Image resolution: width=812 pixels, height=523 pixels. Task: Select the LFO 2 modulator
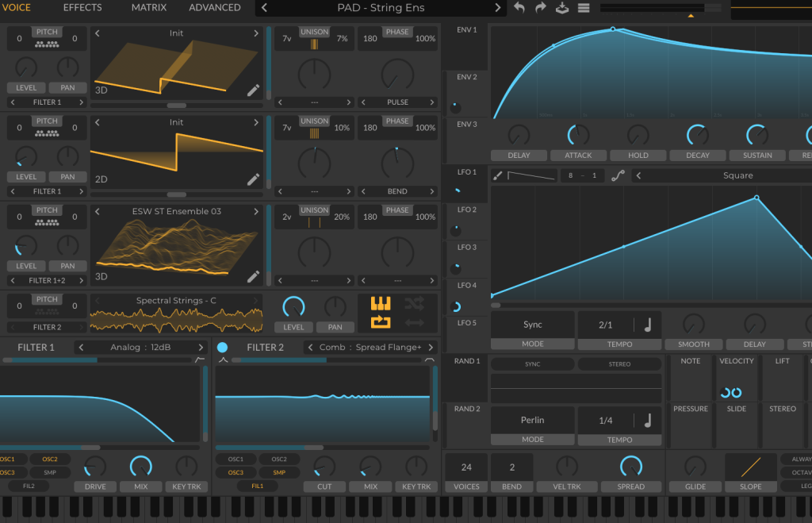coord(467,210)
